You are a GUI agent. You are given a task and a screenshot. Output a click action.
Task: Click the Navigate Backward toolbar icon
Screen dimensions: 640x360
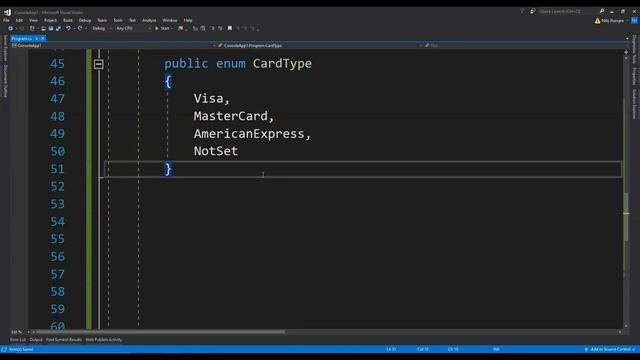click(x=11, y=28)
